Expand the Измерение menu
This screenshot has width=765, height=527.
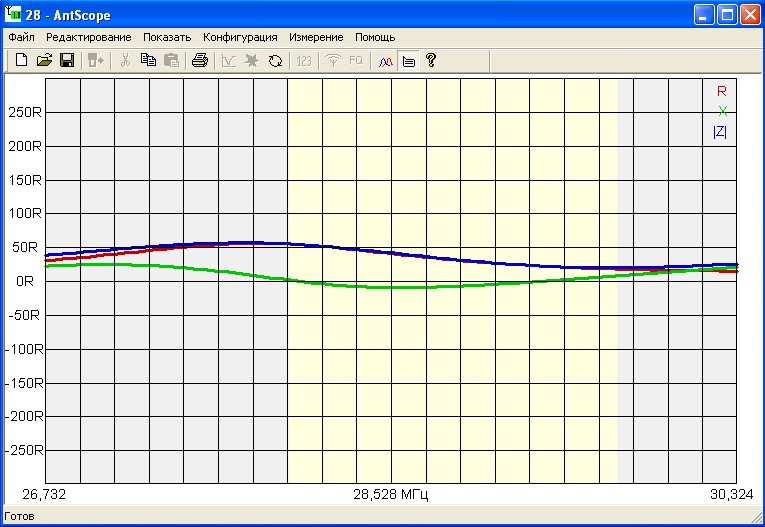pos(316,37)
